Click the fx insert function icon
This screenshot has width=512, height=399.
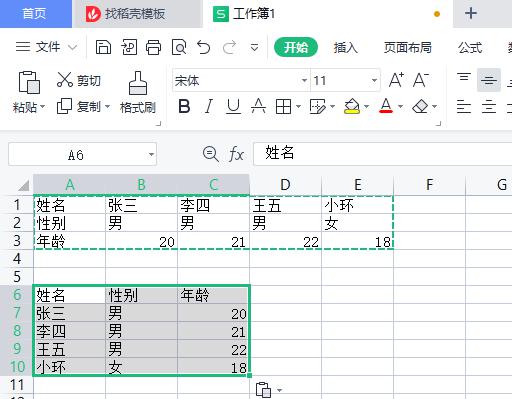coord(236,154)
